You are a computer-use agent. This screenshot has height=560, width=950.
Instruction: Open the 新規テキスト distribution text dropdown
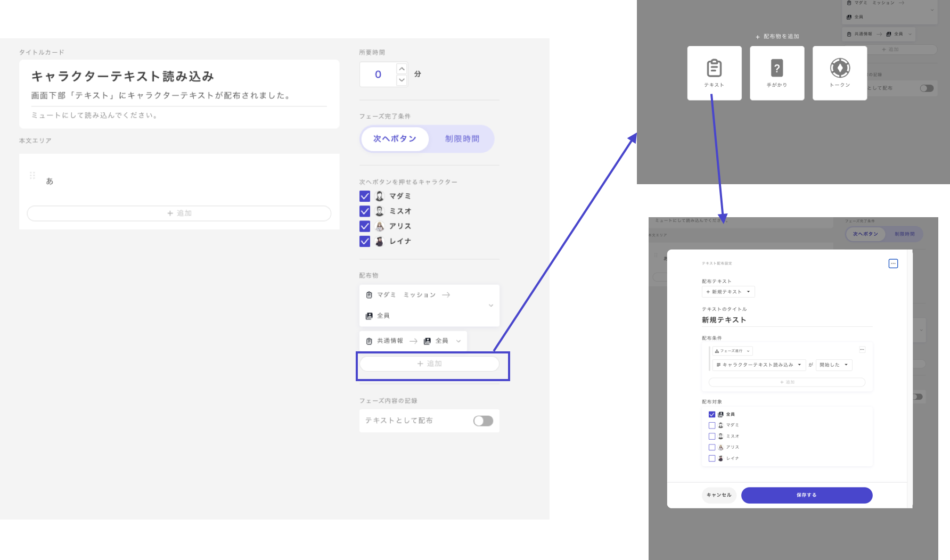[728, 292]
